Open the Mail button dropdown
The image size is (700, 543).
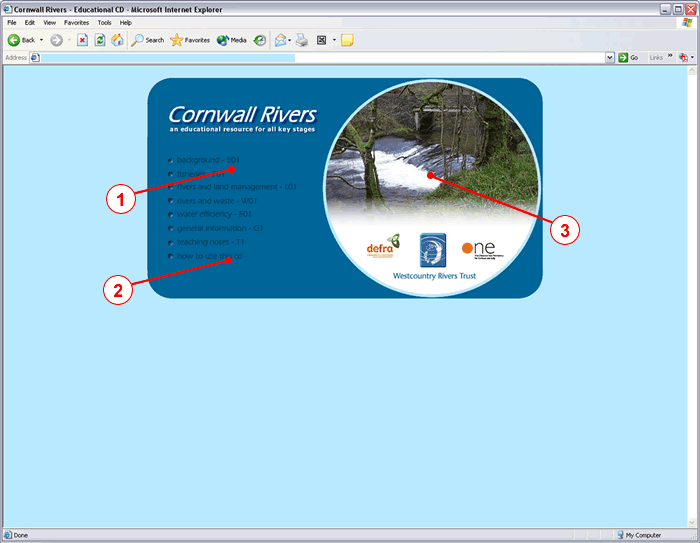pyautogui.click(x=291, y=40)
